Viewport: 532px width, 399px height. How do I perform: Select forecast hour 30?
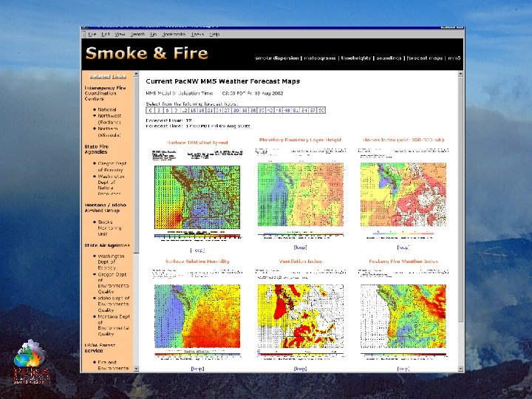[236, 110]
